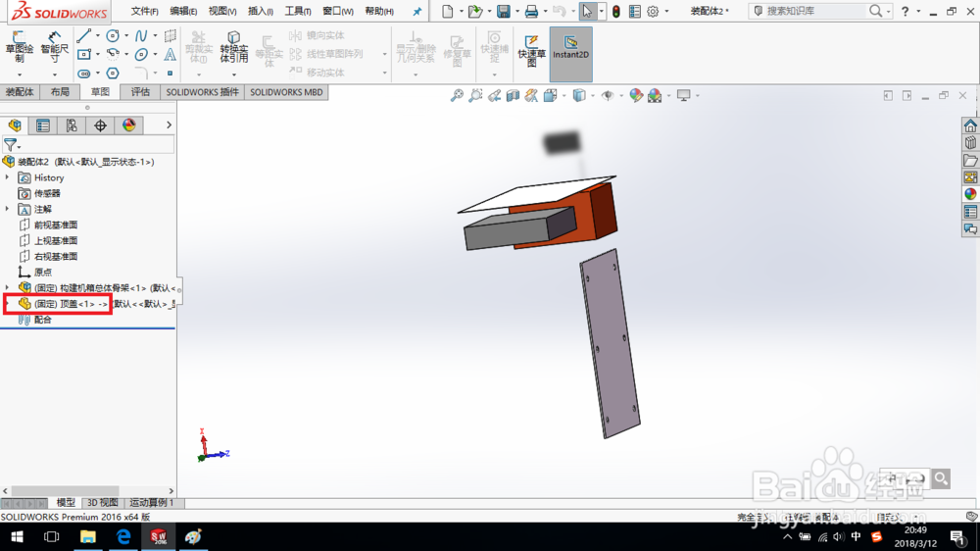980x551 pixels.
Task: Expand the feature tree panel tabs chevron
Action: point(169,125)
